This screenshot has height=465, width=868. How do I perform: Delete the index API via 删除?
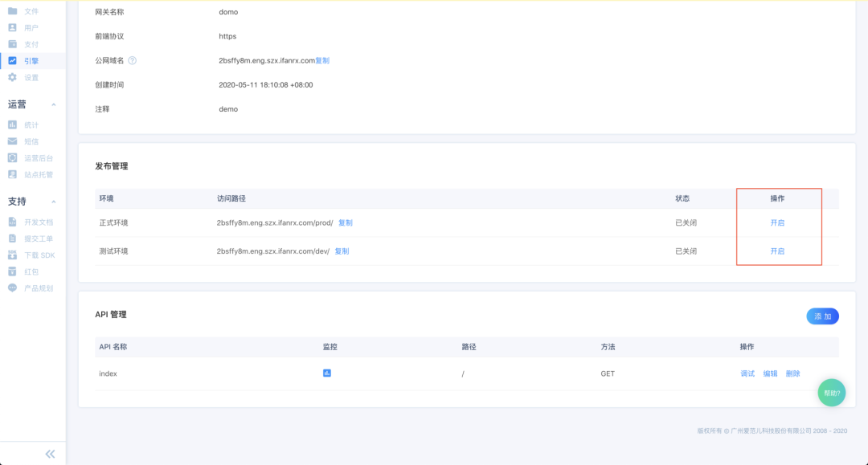pos(792,373)
